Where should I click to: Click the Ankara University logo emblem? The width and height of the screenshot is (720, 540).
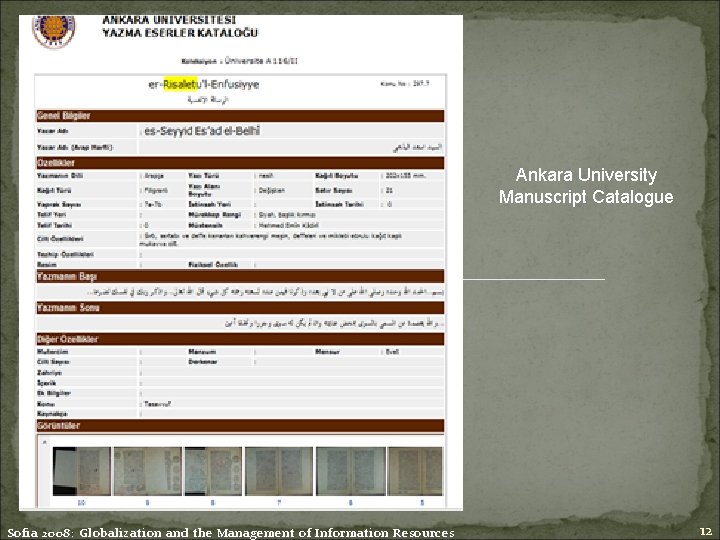(x=53, y=30)
